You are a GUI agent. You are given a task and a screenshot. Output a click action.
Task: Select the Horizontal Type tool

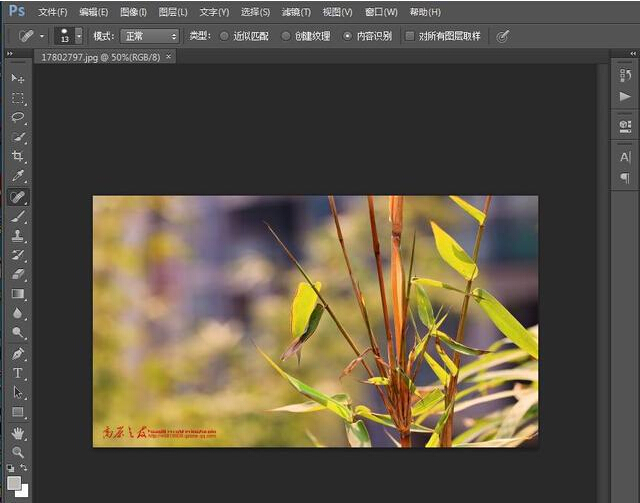click(18, 373)
